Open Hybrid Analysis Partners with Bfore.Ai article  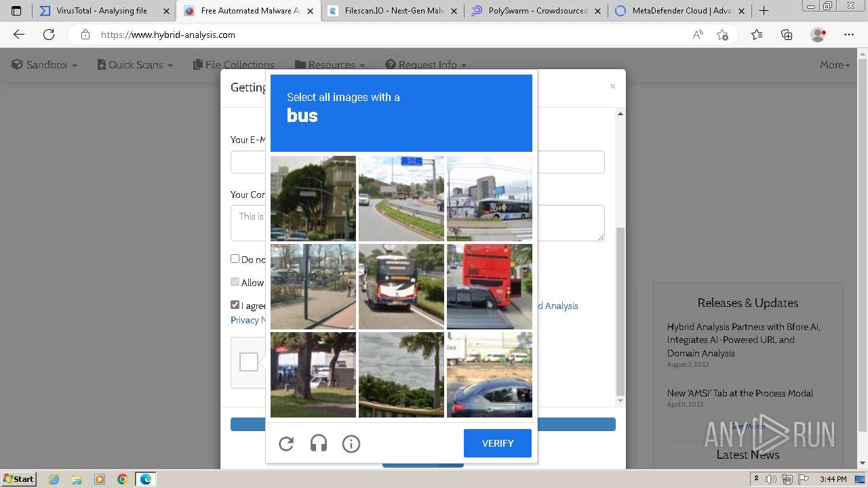(x=744, y=340)
